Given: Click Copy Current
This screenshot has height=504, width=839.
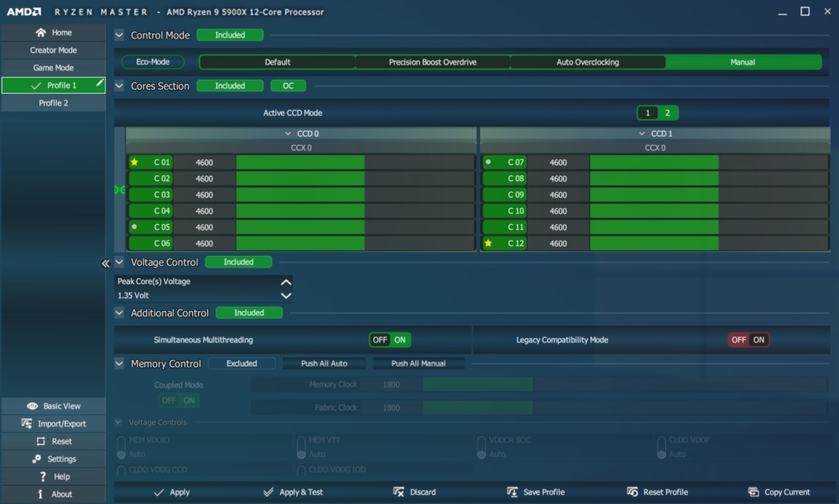Looking at the screenshot, I should click(x=779, y=492).
